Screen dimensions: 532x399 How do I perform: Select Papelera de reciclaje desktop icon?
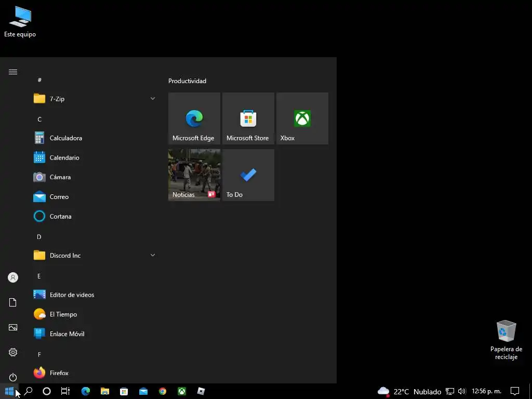click(x=506, y=340)
